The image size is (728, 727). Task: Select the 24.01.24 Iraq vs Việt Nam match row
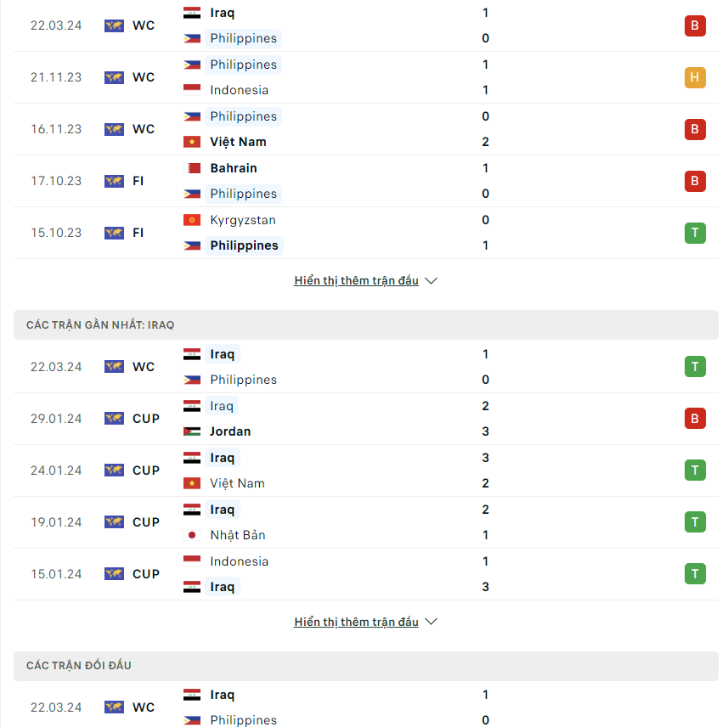point(366,471)
